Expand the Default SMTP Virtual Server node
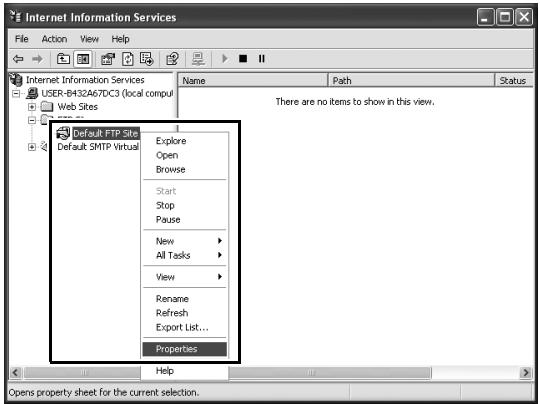The height and width of the screenshot is (404, 540). (x=32, y=147)
